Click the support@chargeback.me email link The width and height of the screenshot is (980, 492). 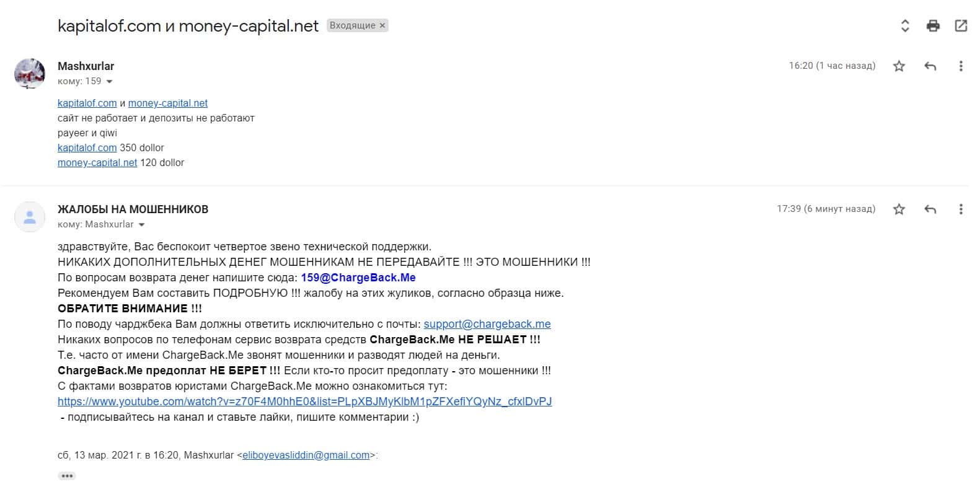[x=487, y=324]
